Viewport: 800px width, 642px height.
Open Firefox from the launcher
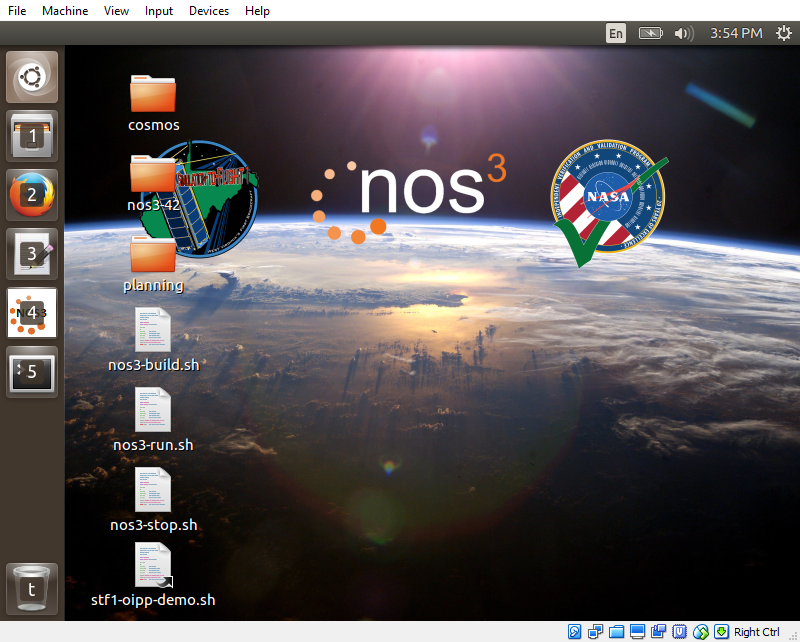click(32, 195)
